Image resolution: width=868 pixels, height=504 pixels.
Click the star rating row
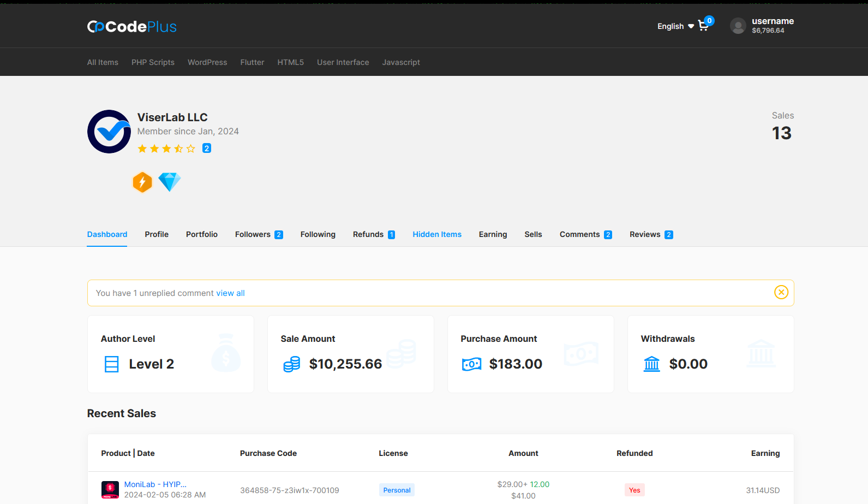click(166, 149)
